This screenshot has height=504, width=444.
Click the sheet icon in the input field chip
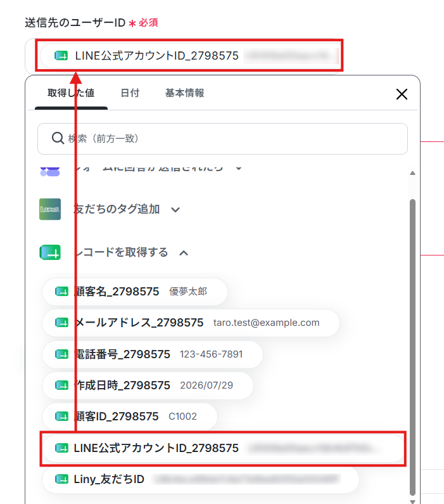coord(61,56)
